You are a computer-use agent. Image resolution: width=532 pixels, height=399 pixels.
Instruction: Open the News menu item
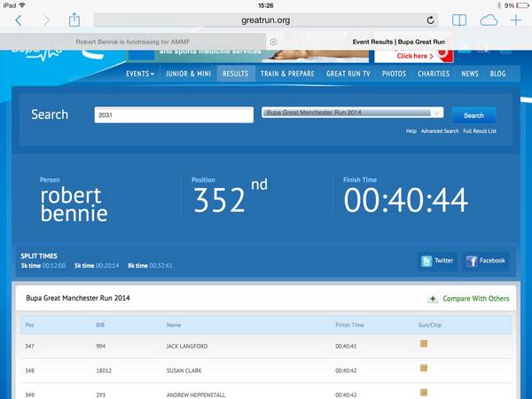click(470, 74)
